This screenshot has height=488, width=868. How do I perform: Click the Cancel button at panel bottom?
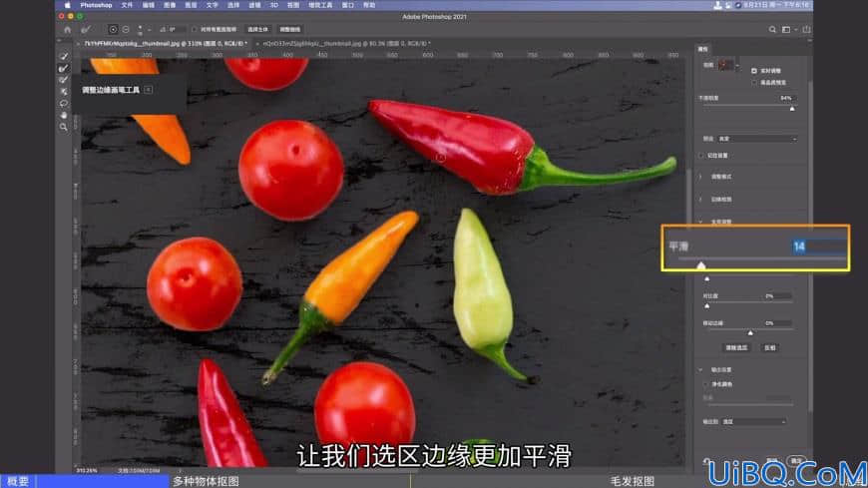pos(773,460)
